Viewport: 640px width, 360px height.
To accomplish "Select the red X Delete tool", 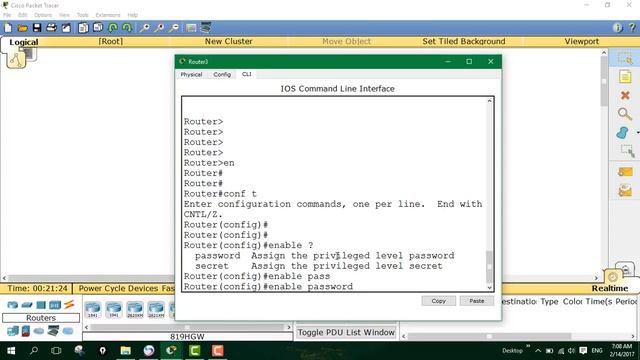I will [x=625, y=95].
